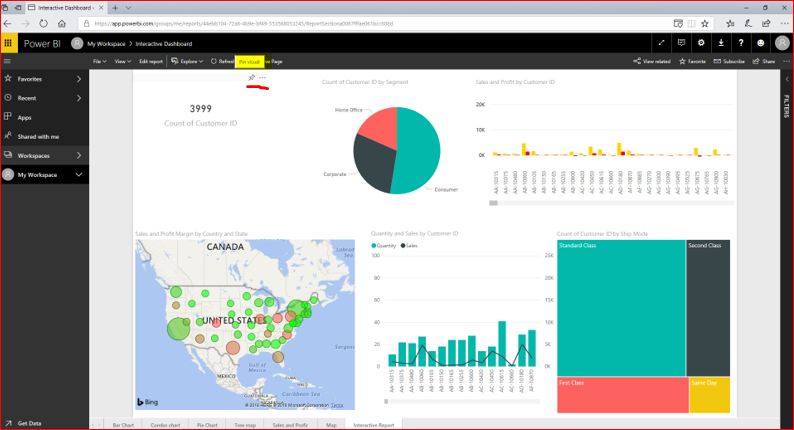Open the File dropdown menu
794x430 pixels.
(99, 61)
